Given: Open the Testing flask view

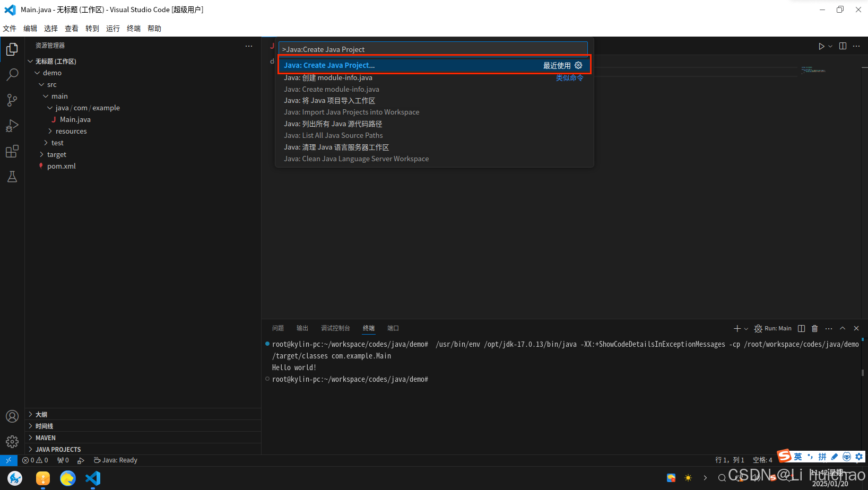Looking at the screenshot, I should point(12,177).
